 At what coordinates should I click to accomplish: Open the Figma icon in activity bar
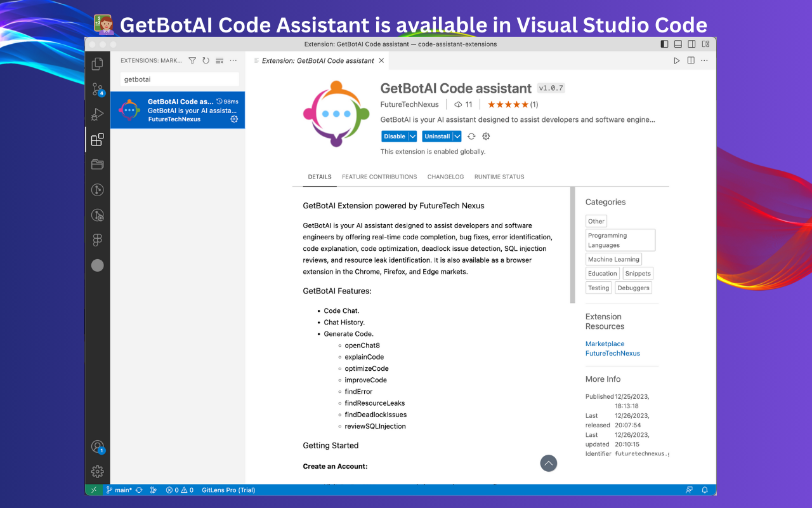97,240
